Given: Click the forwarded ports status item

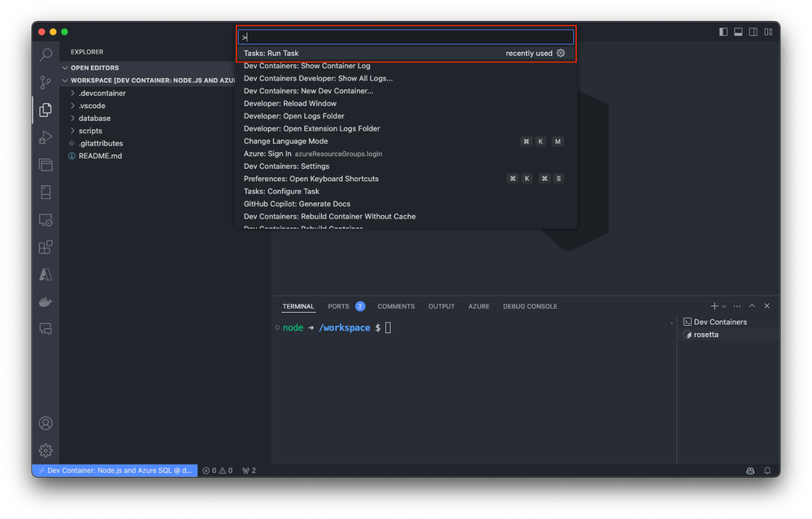Looking at the screenshot, I should [249, 471].
